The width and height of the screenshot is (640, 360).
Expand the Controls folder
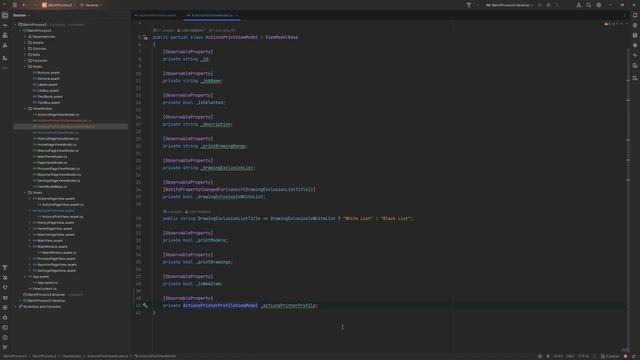tap(25, 49)
